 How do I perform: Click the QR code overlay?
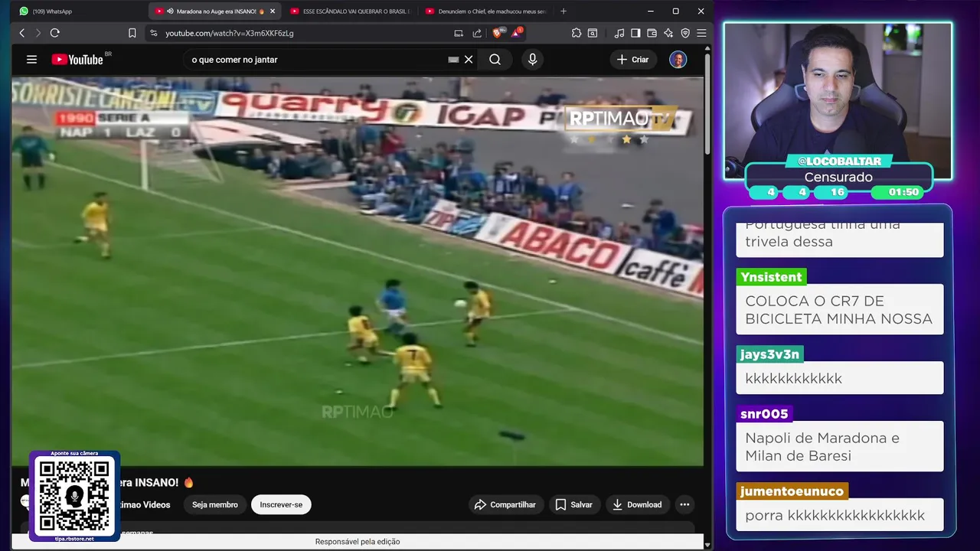click(74, 496)
